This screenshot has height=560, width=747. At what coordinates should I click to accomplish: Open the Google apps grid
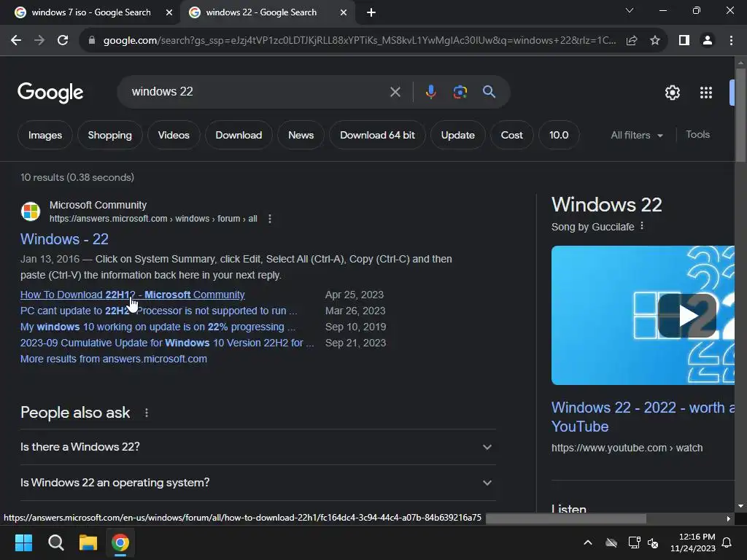tap(706, 93)
